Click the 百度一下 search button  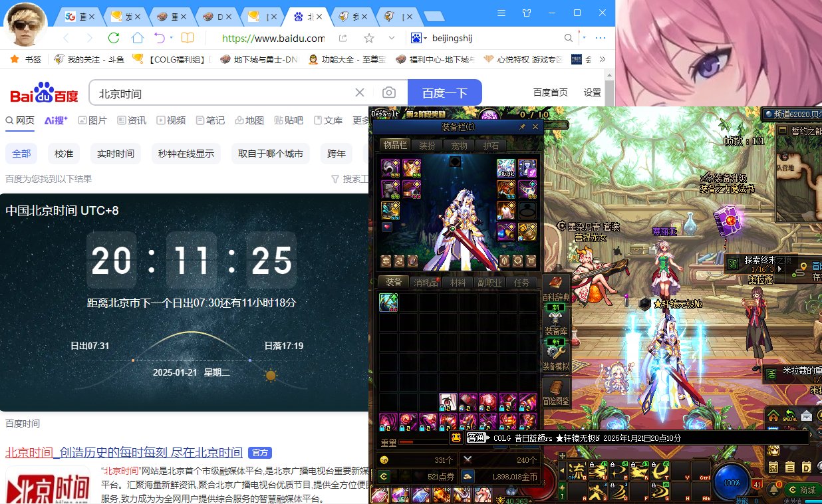tap(444, 93)
